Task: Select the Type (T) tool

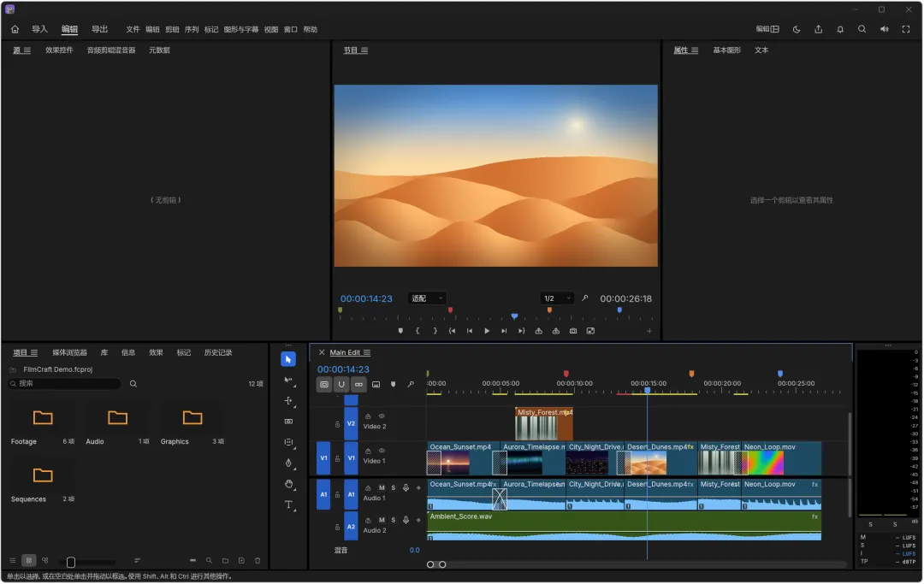Action: (x=288, y=504)
